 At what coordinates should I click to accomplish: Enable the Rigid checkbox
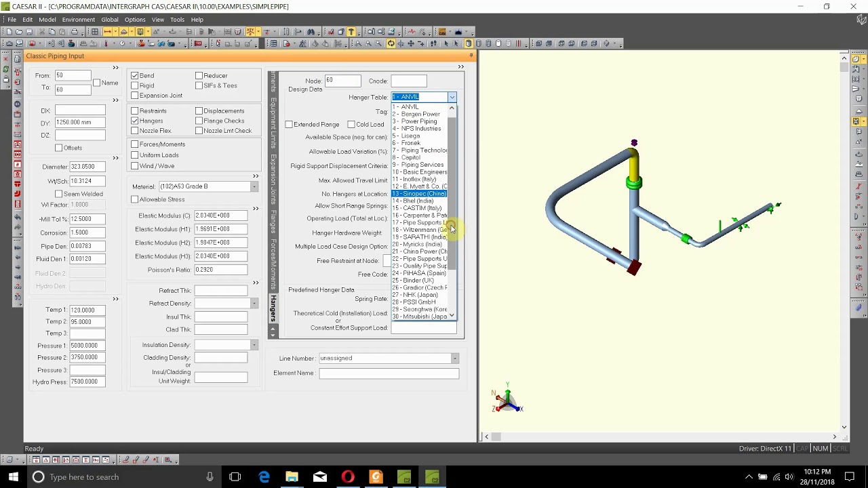135,85
